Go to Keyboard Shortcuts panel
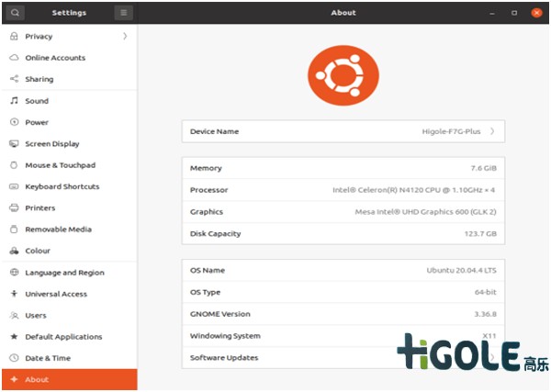 (62, 186)
